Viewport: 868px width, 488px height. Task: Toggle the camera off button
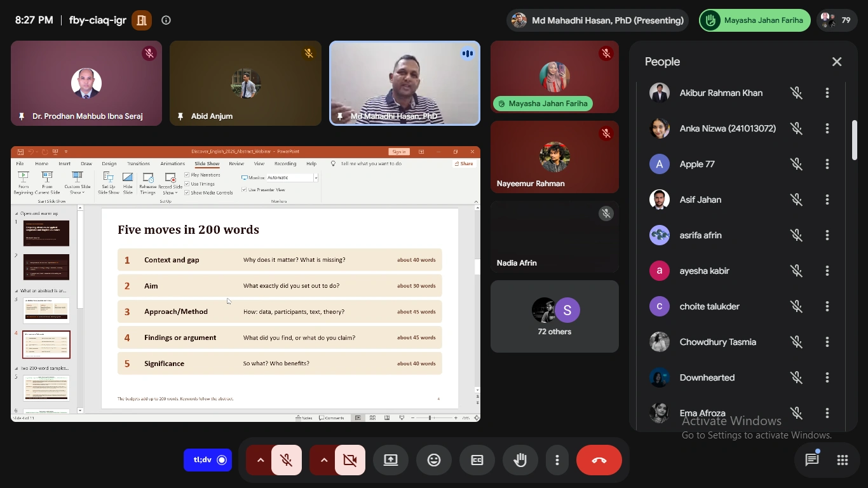350,460
